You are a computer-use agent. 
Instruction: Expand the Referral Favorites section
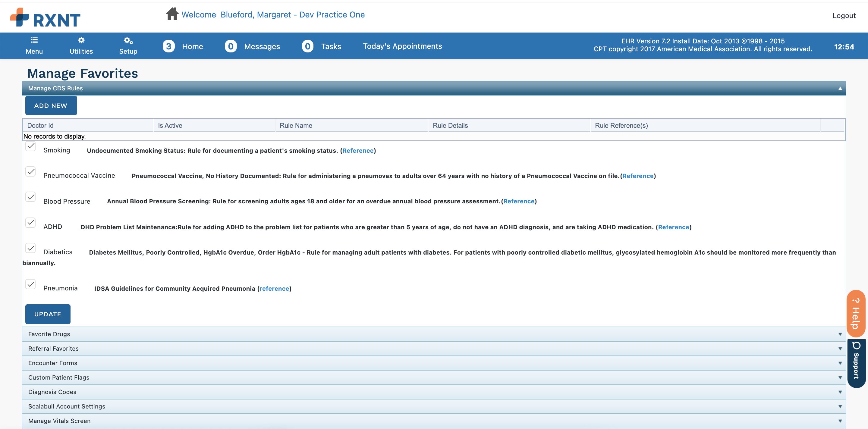click(x=434, y=349)
